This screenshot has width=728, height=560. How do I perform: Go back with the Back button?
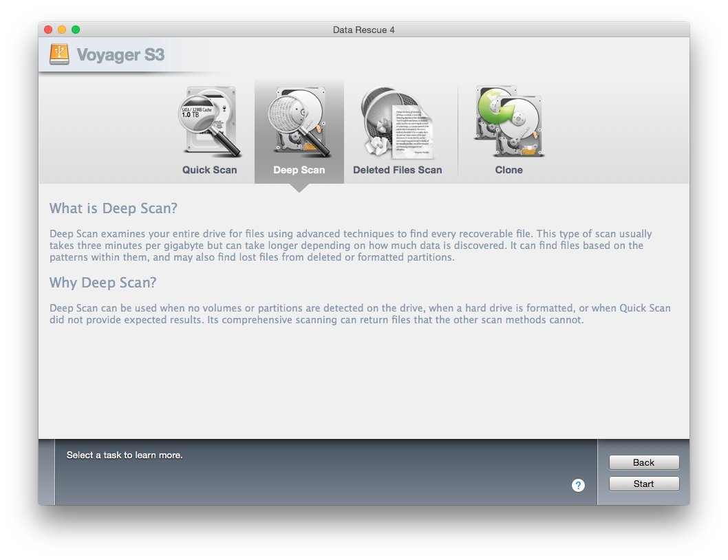[644, 462]
